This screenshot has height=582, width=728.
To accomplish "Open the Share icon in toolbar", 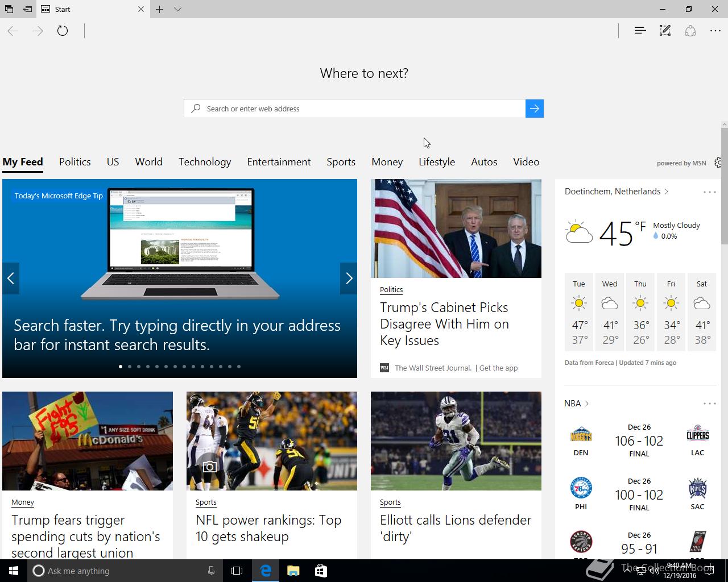I will (x=690, y=31).
